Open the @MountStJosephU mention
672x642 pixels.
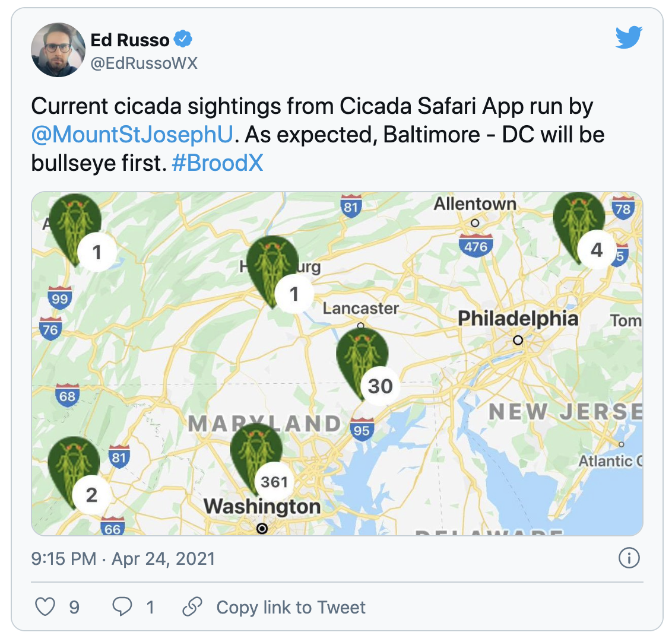coord(131,135)
